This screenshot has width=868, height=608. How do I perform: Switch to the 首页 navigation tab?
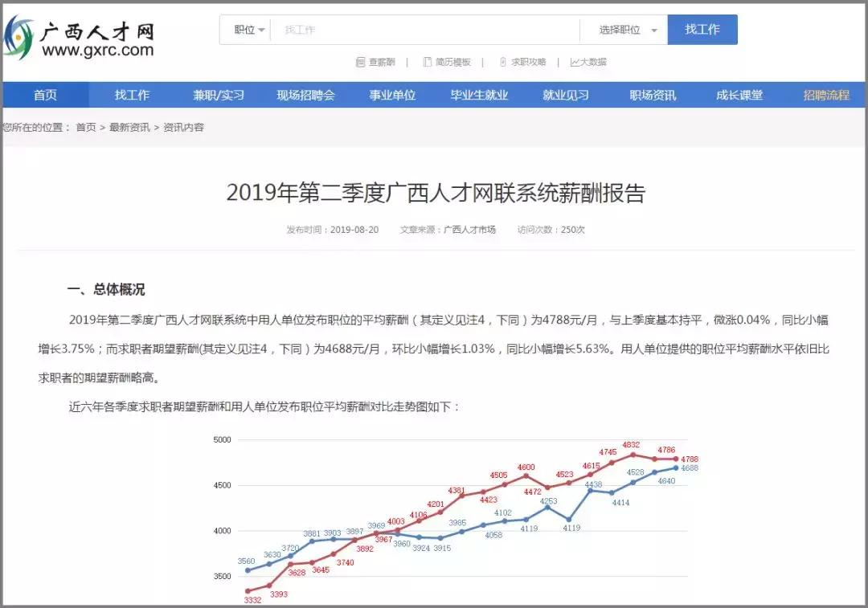click(x=45, y=94)
